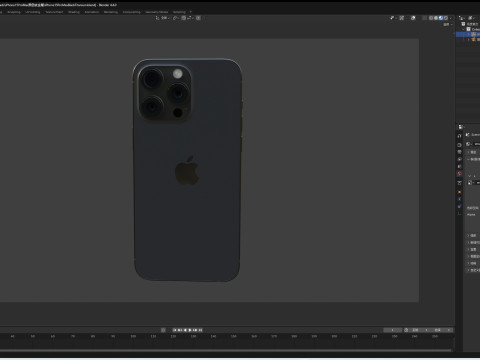Select material preview shading mode

pyautogui.click(x=441, y=18)
